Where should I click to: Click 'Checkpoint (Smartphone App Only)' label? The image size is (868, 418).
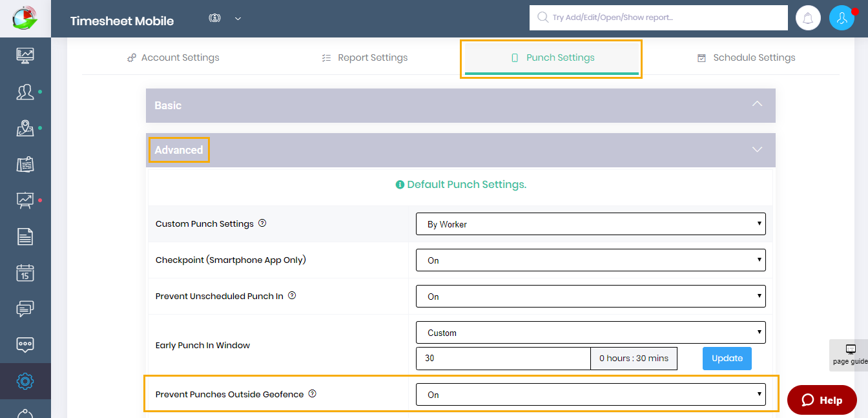[x=231, y=260]
